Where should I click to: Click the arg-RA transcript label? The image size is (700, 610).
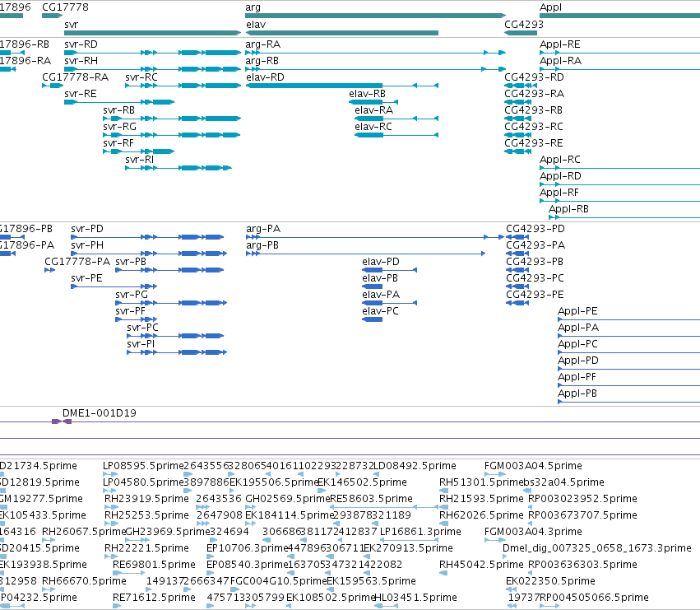(263, 44)
